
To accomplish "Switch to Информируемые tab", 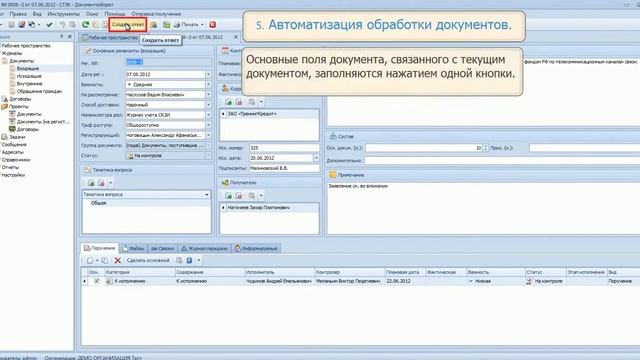I will tap(256, 249).
